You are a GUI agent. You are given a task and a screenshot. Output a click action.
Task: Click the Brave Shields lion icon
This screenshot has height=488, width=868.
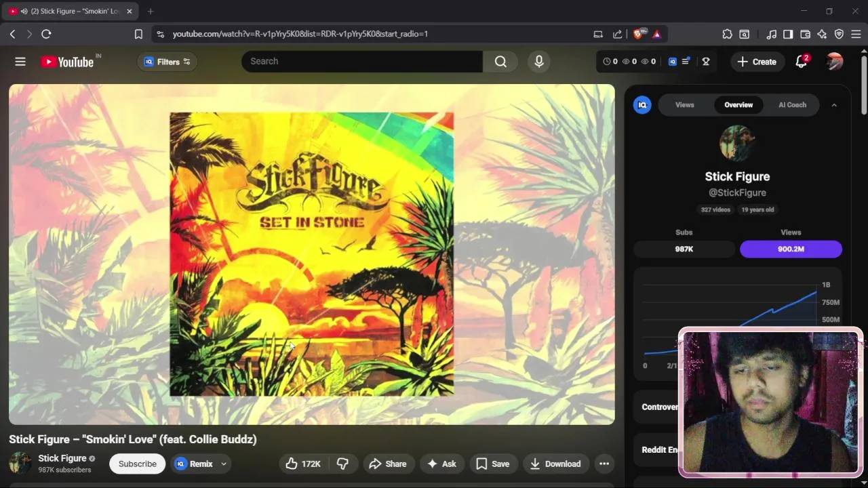639,34
